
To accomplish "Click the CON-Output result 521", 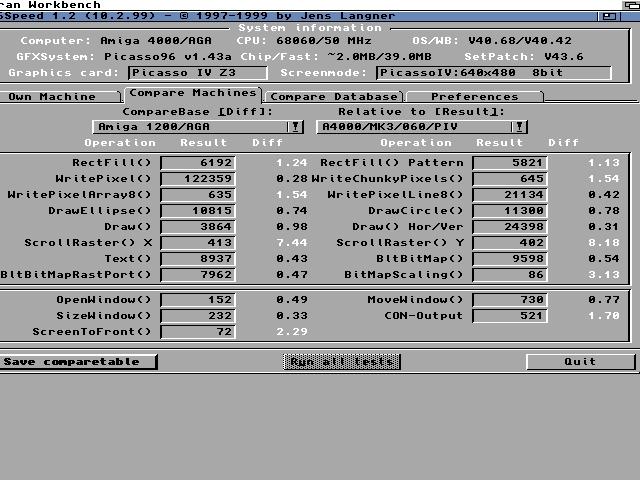I will 510,316.
